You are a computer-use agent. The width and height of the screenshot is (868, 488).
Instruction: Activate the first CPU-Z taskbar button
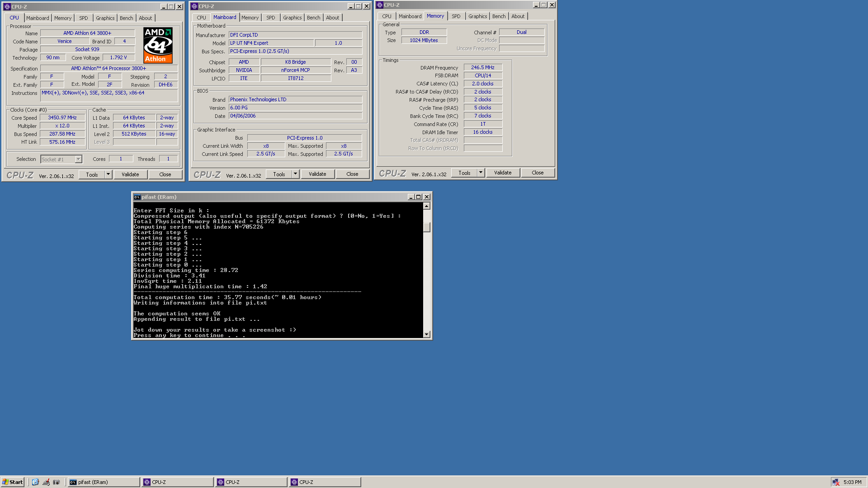(x=178, y=482)
